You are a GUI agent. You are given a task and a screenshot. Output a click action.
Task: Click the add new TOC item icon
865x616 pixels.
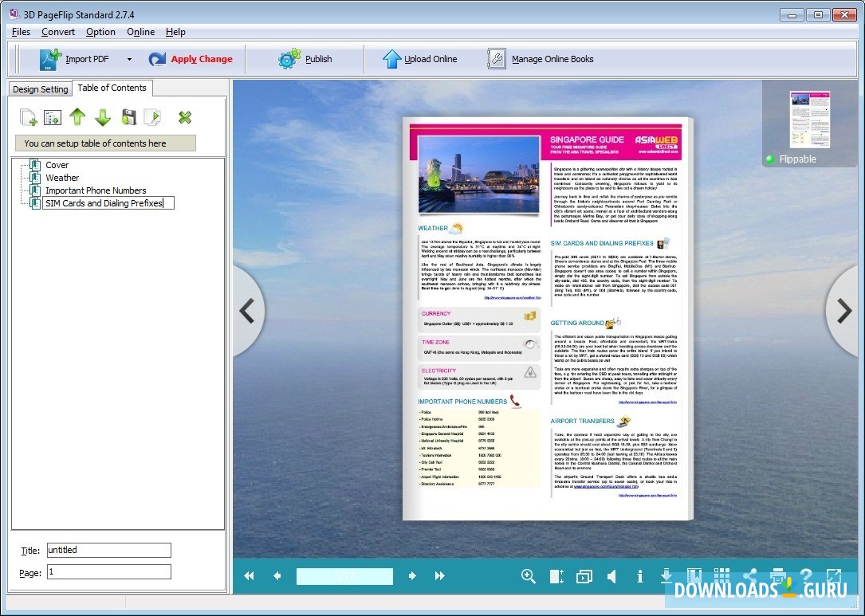pos(28,117)
